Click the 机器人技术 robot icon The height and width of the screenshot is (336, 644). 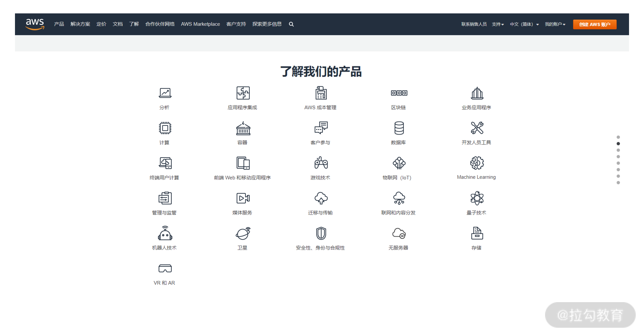165,233
